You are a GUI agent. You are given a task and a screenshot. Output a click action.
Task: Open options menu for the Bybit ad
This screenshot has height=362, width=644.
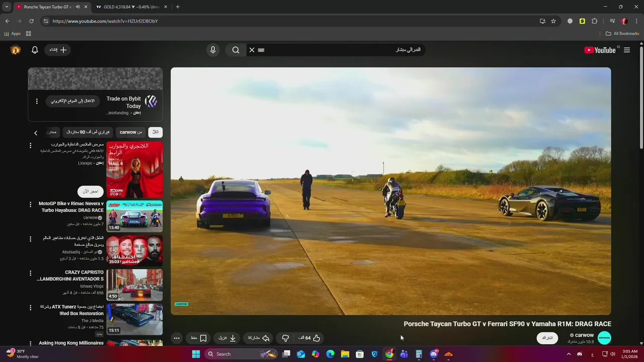click(37, 101)
